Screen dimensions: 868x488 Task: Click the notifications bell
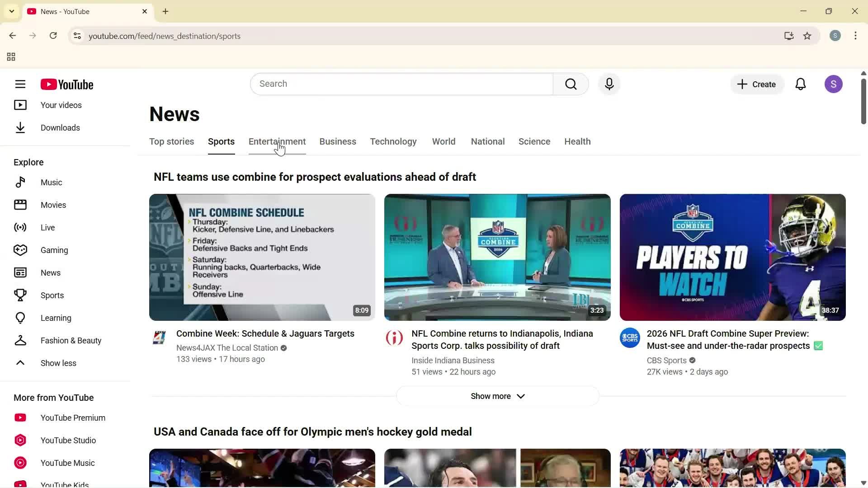pos(800,84)
